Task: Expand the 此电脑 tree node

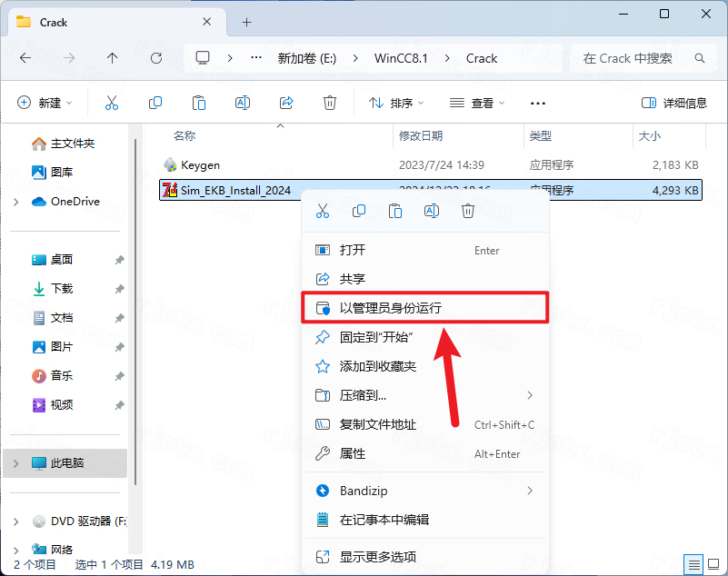Action: pos(15,463)
